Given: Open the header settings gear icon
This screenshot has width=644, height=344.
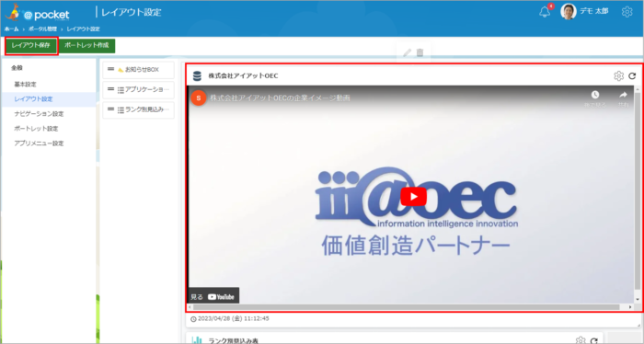Looking at the screenshot, I should pos(627,11).
